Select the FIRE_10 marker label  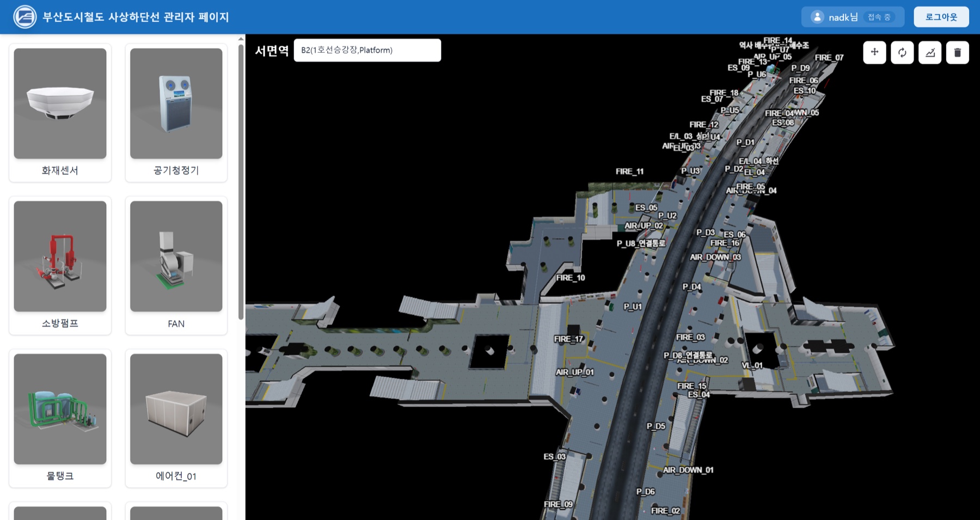[x=571, y=278]
